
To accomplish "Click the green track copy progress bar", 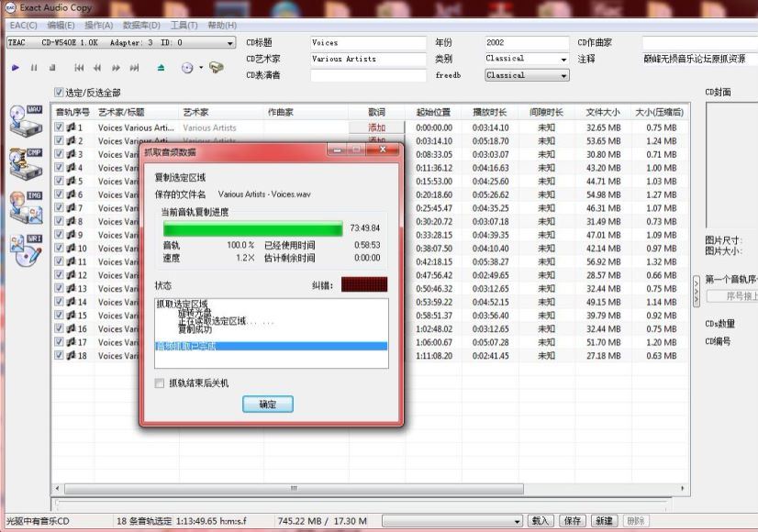I will point(253,228).
